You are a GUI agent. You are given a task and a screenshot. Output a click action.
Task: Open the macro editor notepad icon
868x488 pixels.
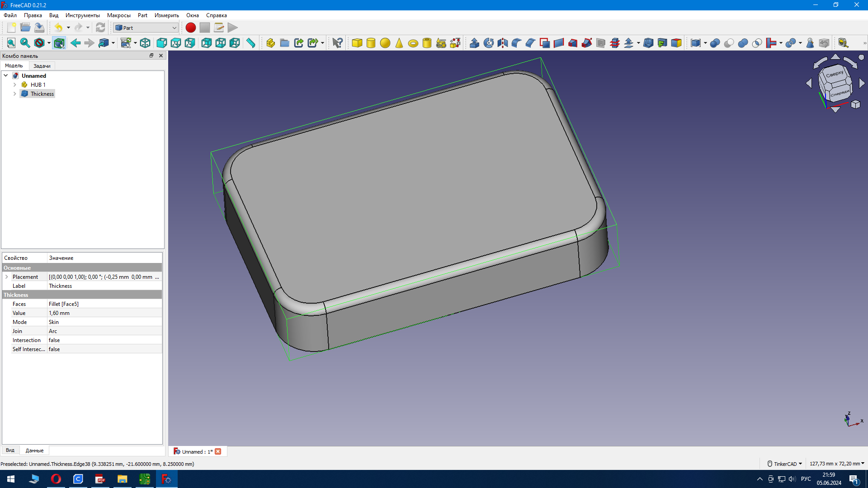coord(219,28)
